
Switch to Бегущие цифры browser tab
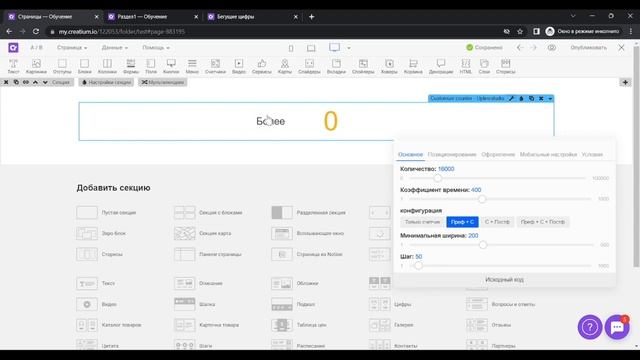tap(252, 17)
